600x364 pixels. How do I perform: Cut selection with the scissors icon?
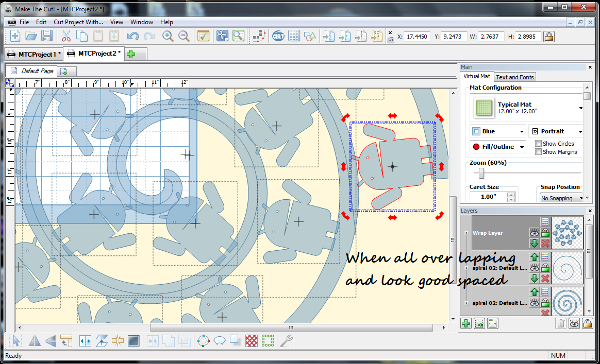click(66, 37)
